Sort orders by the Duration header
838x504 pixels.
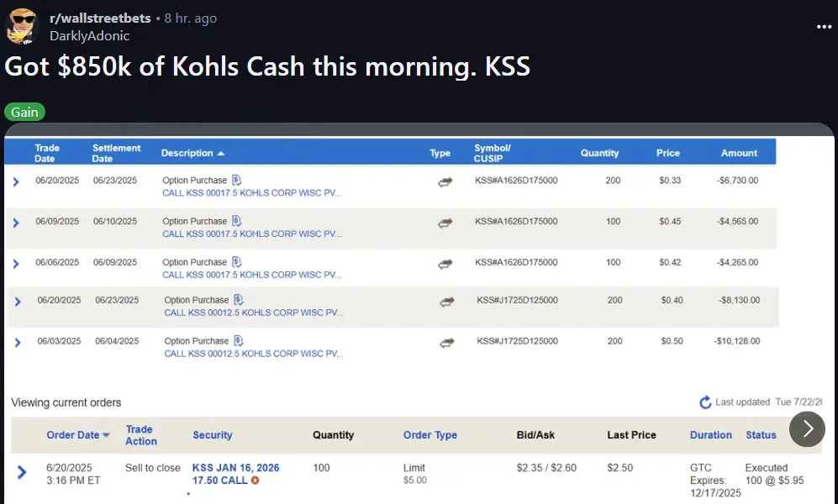pos(711,435)
